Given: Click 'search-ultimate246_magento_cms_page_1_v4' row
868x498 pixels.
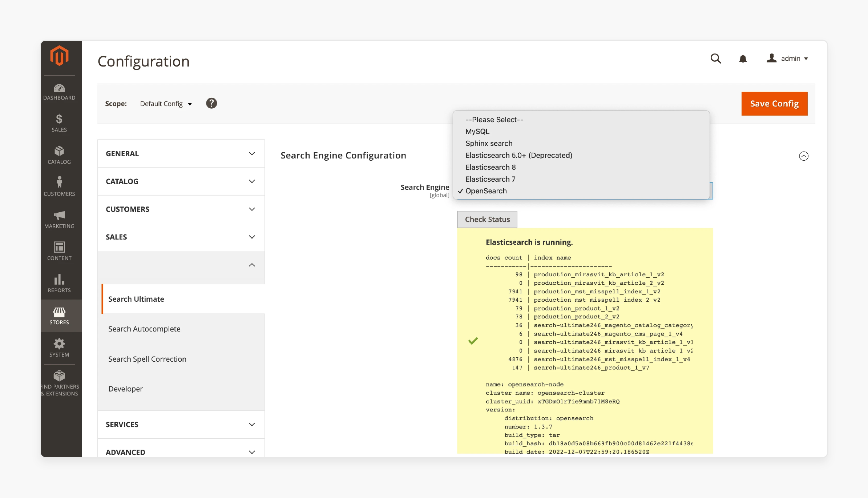Looking at the screenshot, I should pos(601,334).
